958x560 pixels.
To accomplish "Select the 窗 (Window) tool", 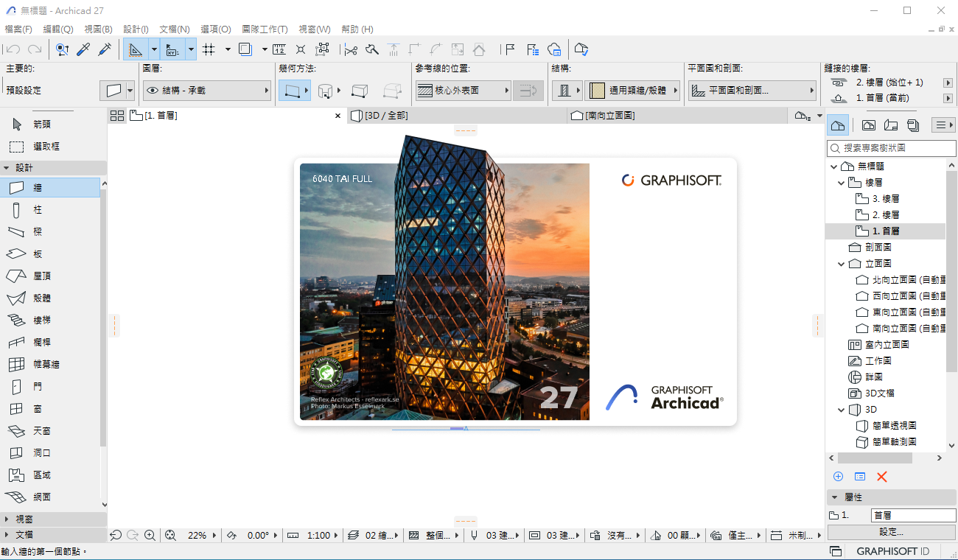I will click(x=50, y=408).
